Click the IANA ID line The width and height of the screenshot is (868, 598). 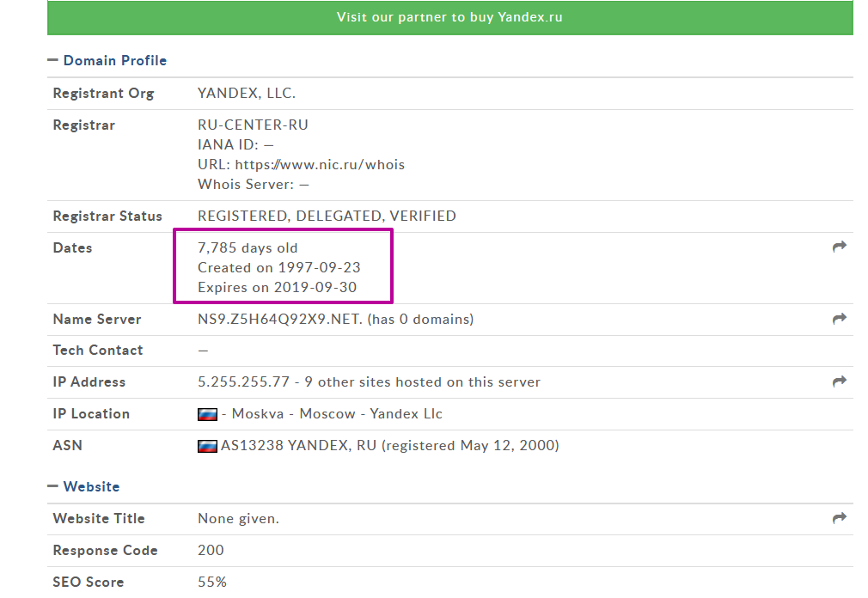coord(235,145)
